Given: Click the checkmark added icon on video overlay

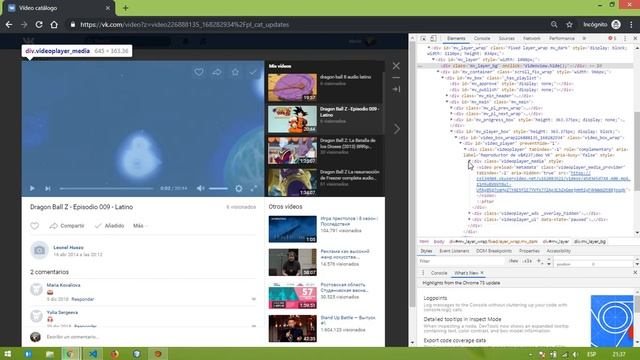Looking at the screenshot, I should (253, 72).
